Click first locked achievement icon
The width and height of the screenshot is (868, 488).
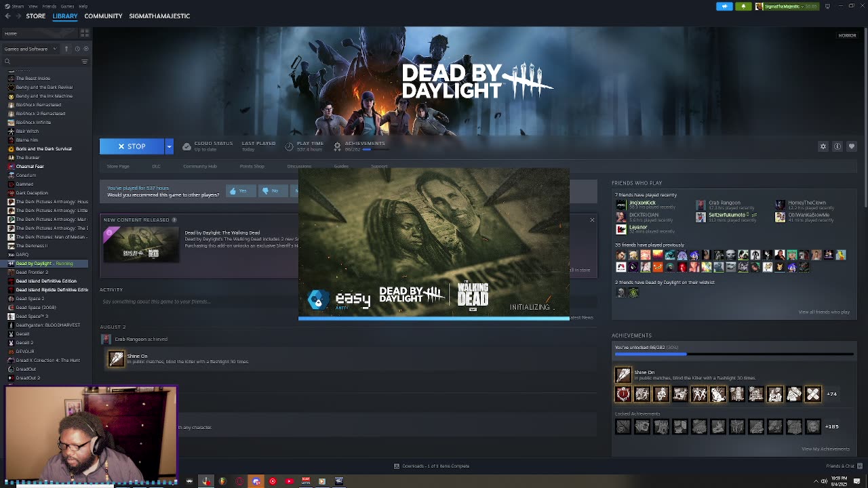pos(623,426)
